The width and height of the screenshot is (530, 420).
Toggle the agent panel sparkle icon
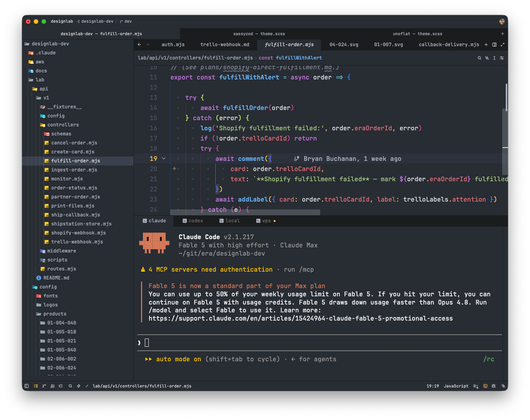pos(503,386)
